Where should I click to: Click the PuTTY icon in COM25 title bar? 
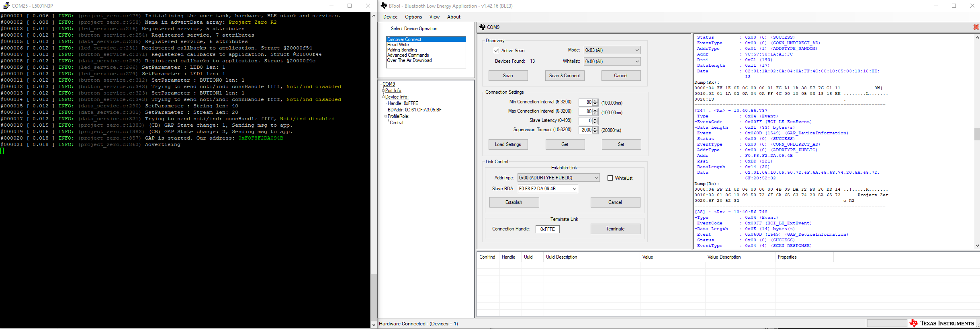pyautogui.click(x=6, y=6)
